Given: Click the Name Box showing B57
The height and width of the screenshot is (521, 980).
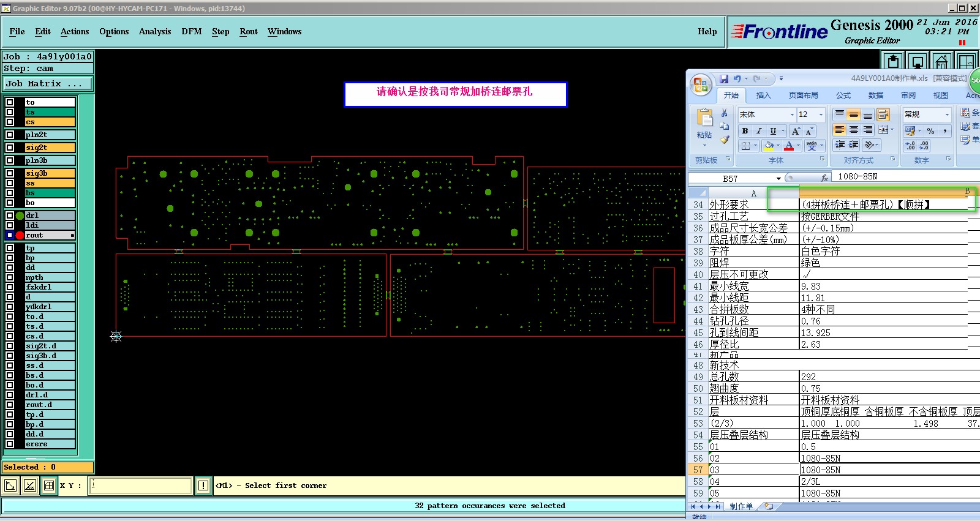Looking at the screenshot, I should 730,178.
